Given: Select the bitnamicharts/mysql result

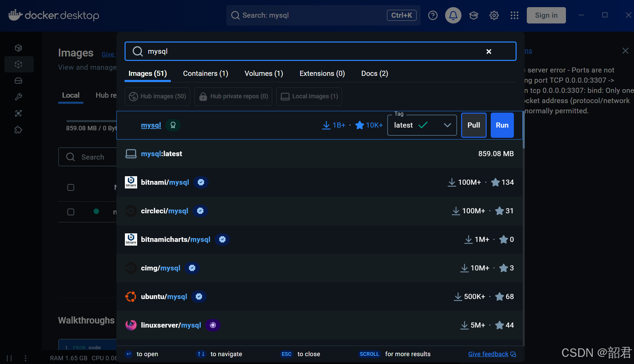Looking at the screenshot, I should (x=320, y=239).
